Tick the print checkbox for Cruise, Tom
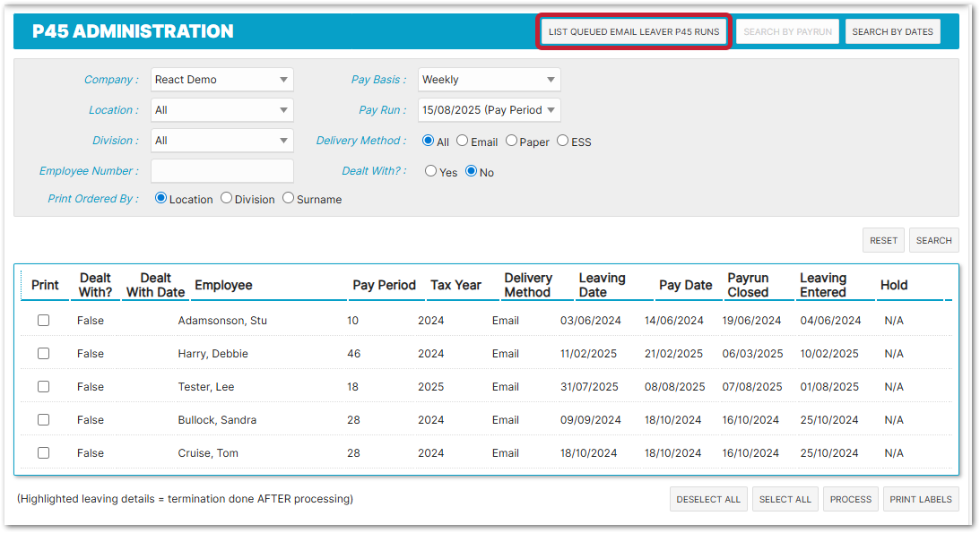The height and width of the screenshot is (533, 980). pos(43,453)
